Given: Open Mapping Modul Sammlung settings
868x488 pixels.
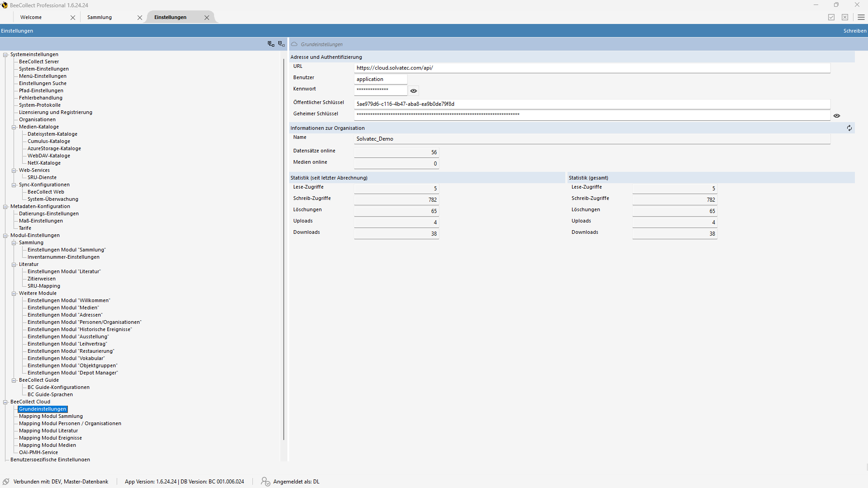Looking at the screenshot, I should coord(51,416).
